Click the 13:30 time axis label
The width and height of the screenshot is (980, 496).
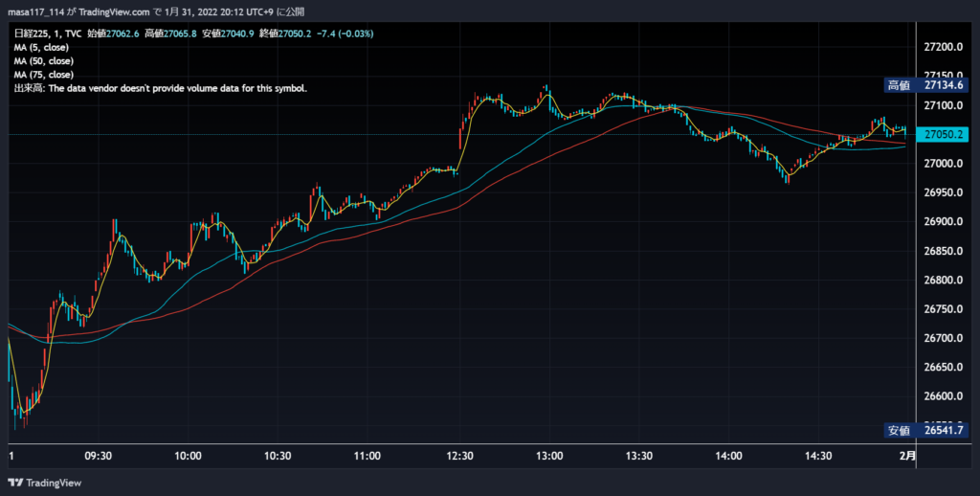point(639,456)
